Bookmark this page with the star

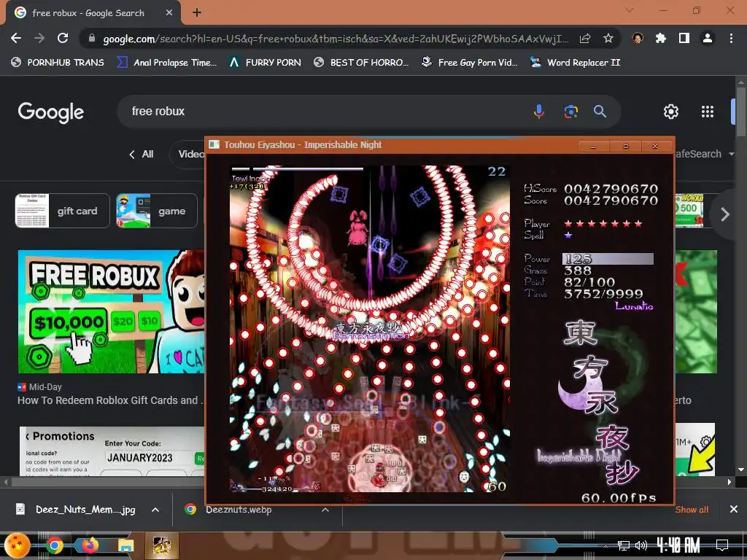(608, 39)
